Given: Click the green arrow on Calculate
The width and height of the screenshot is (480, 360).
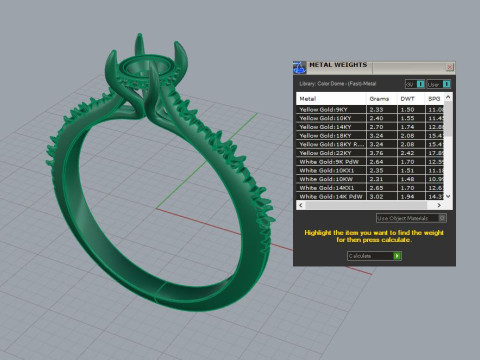Looking at the screenshot, I should 397,256.
